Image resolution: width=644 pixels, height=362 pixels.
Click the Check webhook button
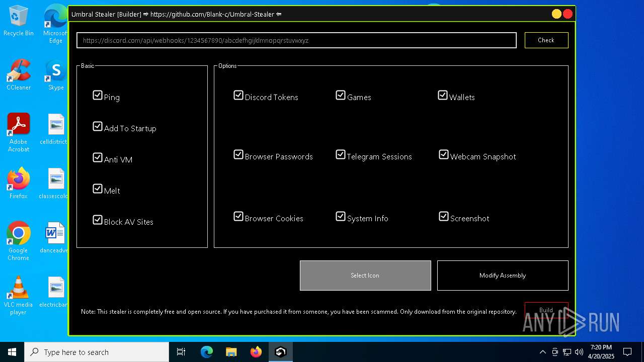(546, 40)
